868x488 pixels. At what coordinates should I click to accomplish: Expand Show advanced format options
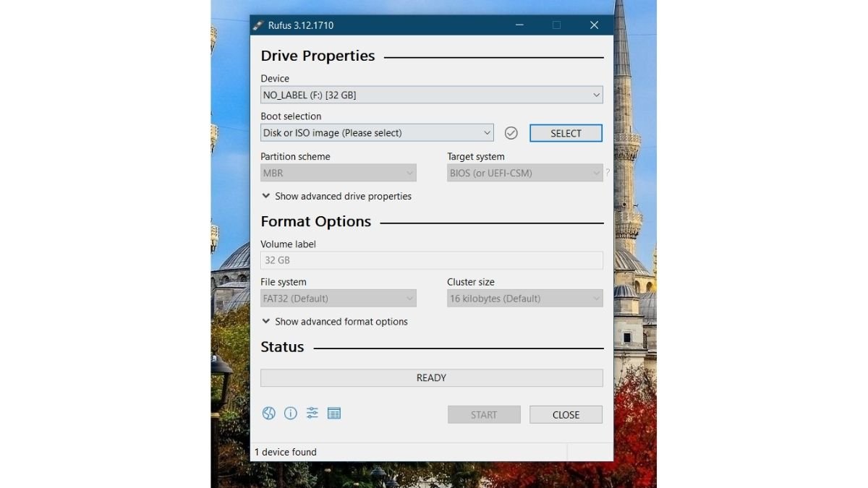point(335,322)
